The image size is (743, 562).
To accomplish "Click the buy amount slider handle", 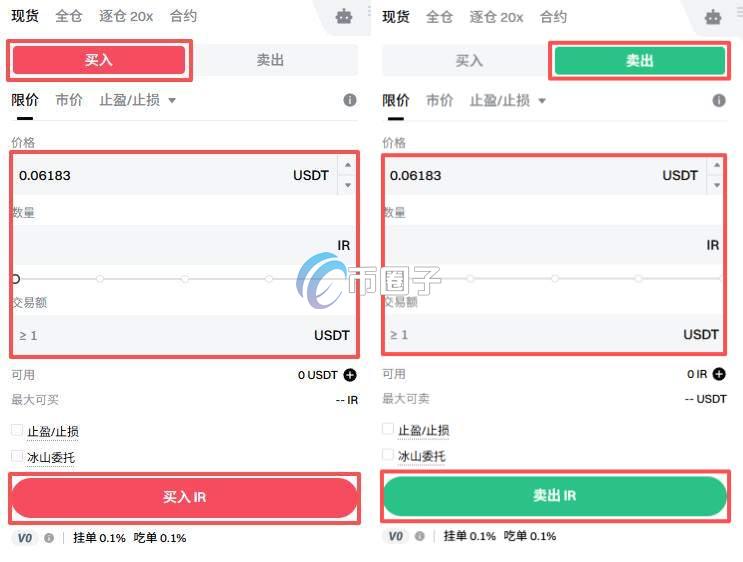I will click(x=16, y=279).
